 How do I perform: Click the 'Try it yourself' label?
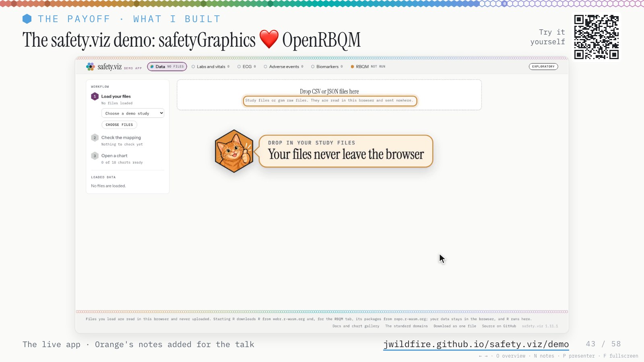547,37
